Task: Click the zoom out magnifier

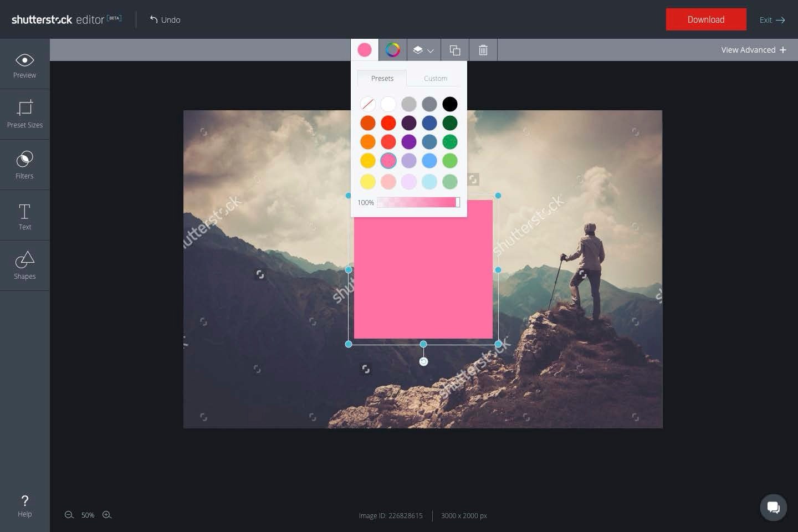Action: 69,515
